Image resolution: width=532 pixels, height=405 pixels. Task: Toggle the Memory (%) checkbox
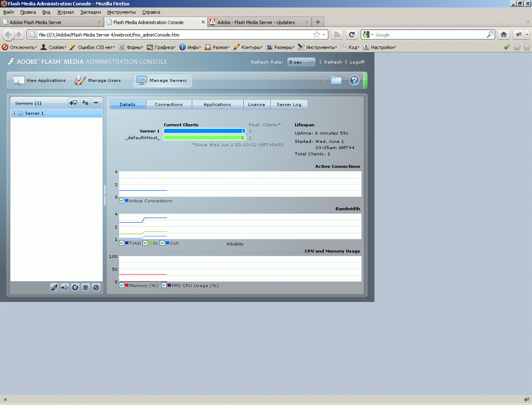121,285
